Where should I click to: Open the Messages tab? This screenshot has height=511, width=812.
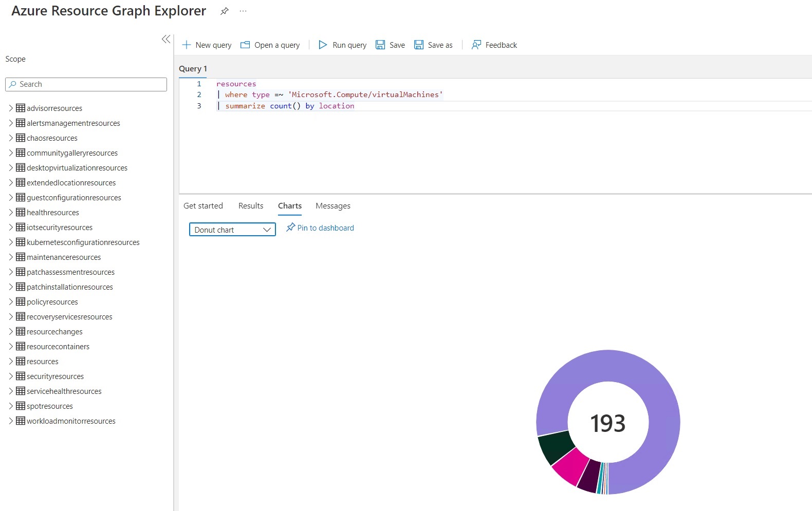click(x=333, y=206)
